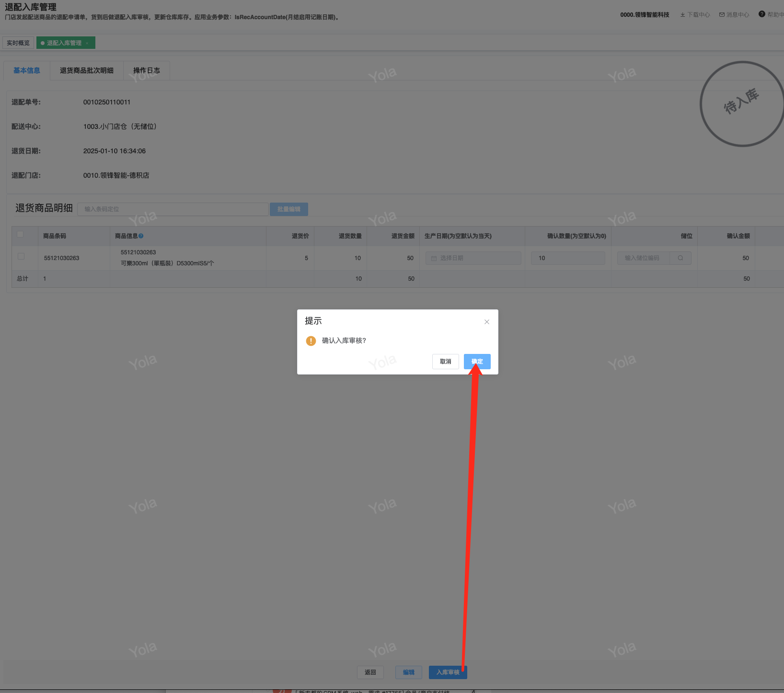Focus the 输入储位编码 input field
Image resolution: width=784 pixels, height=693 pixels.
(644, 258)
